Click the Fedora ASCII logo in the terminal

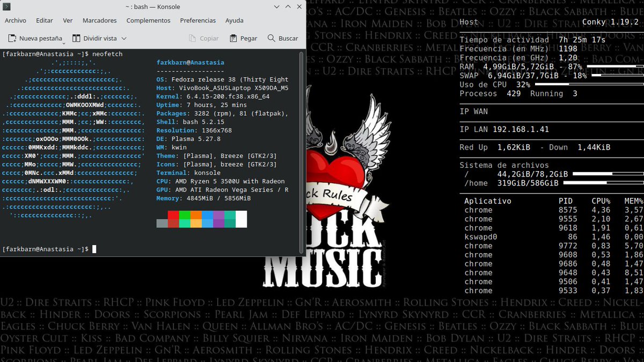(74, 139)
